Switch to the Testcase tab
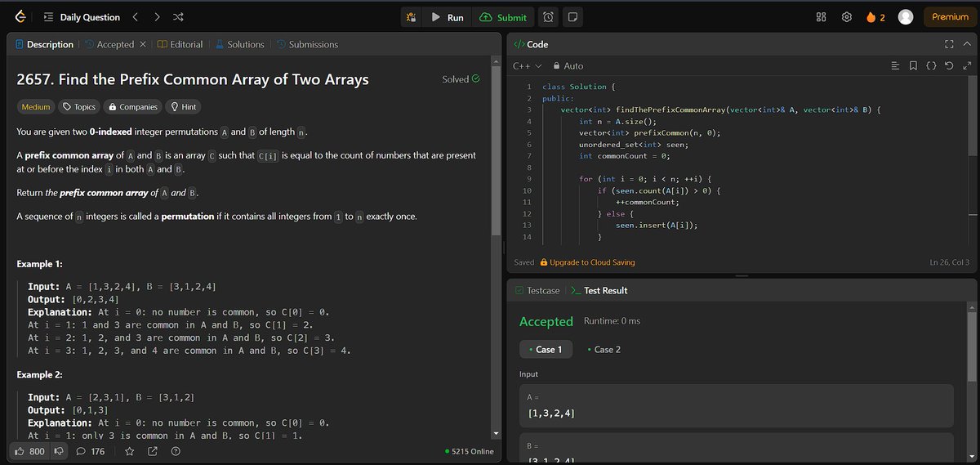Screen dimensions: 980x465 (x=537, y=290)
